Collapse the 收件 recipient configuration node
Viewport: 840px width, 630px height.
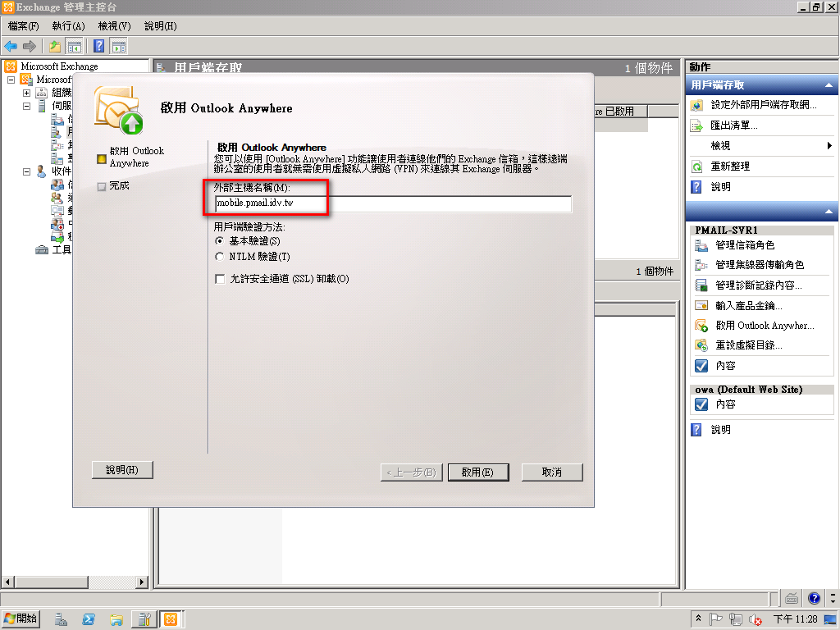tap(26, 172)
